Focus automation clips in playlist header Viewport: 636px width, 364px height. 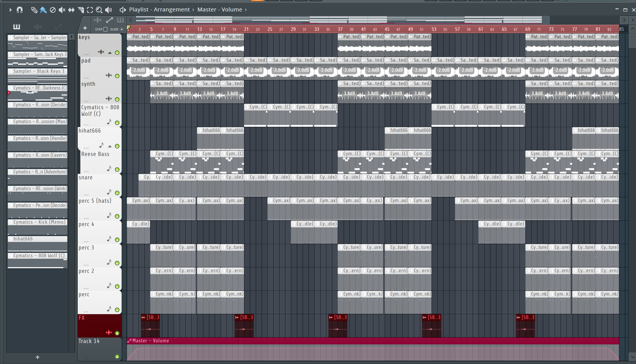[109, 20]
